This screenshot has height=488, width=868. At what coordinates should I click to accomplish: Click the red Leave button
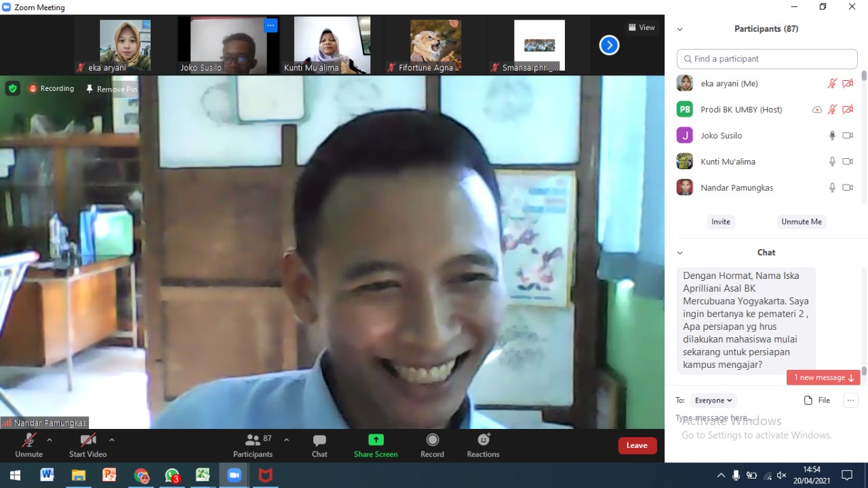point(637,445)
